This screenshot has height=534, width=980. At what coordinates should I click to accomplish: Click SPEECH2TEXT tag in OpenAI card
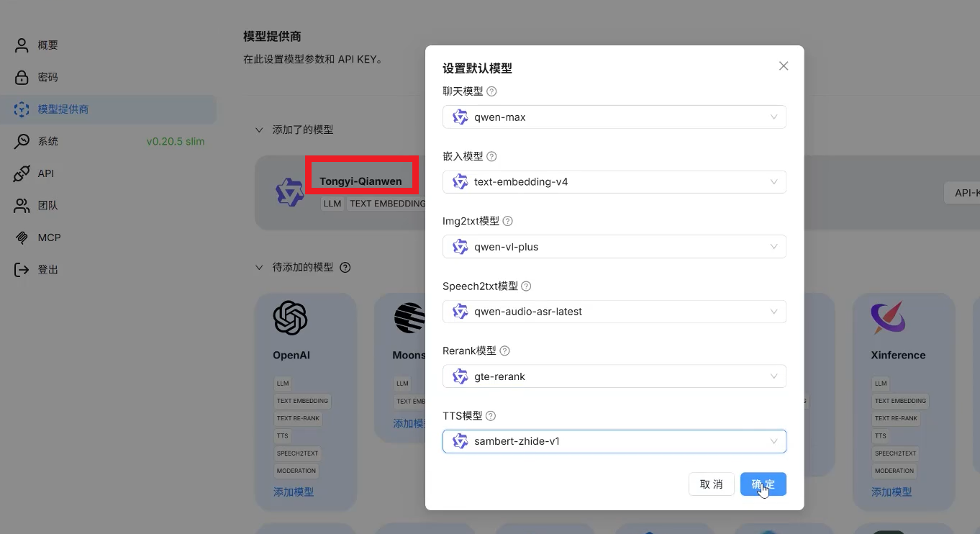click(x=297, y=453)
